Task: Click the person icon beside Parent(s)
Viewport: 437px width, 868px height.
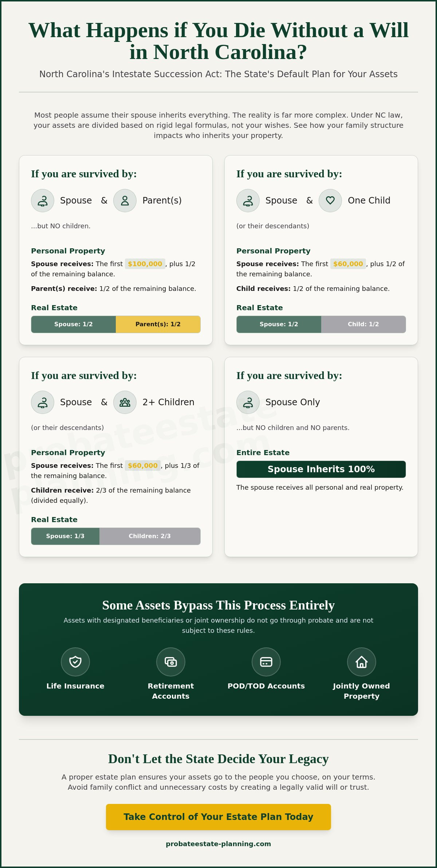Action: tap(125, 201)
